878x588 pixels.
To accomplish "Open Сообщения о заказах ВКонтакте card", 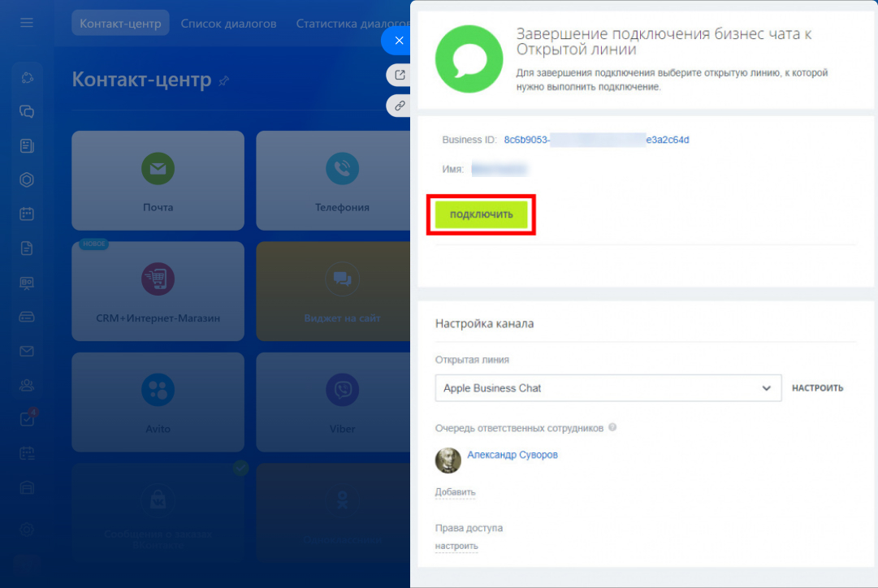I will pos(158,512).
